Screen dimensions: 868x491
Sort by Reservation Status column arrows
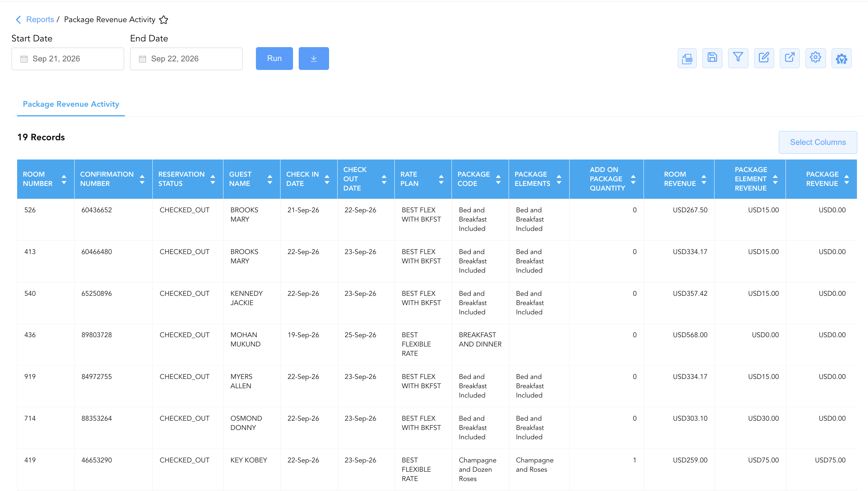(x=213, y=179)
